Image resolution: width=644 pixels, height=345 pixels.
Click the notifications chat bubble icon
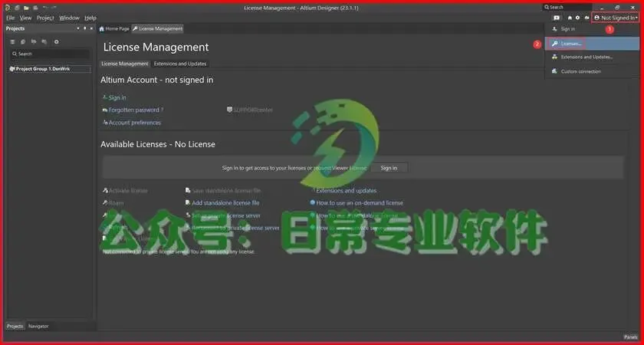click(x=557, y=18)
